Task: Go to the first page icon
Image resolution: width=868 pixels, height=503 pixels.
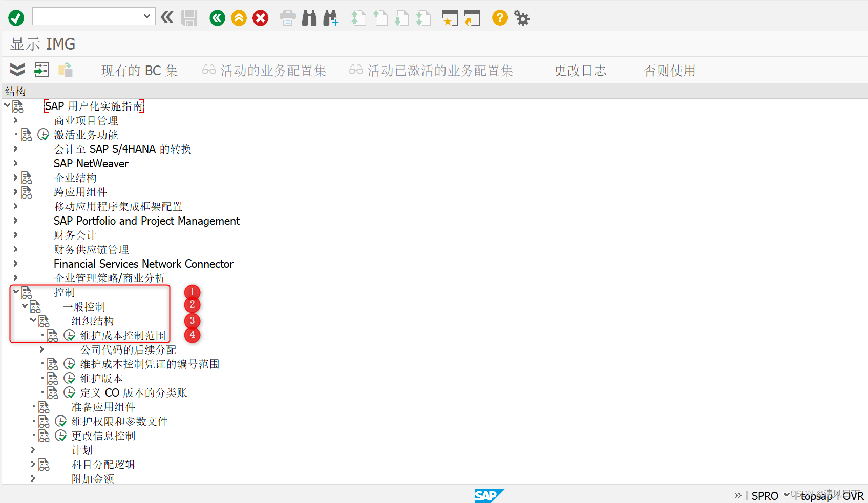Action: pyautogui.click(x=358, y=18)
